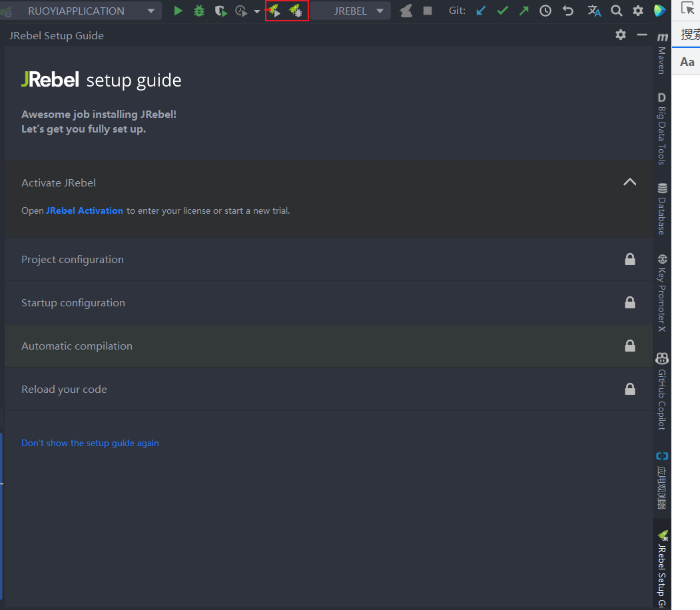Open the GitHub Copilot side panel
This screenshot has width=700, height=610.
(662, 392)
